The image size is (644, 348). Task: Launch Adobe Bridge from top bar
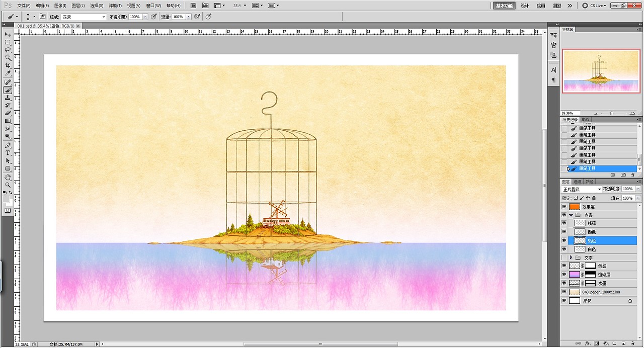tap(194, 5)
